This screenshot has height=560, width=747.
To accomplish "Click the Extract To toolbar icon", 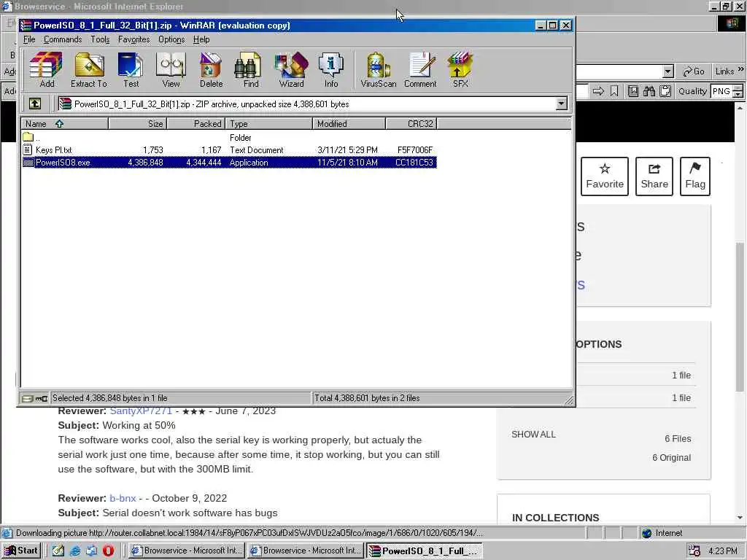I will coord(89,70).
